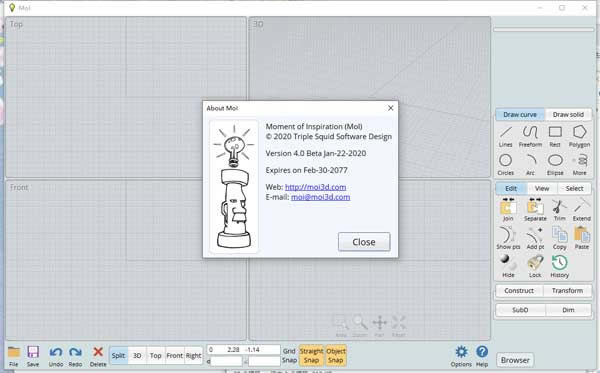This screenshot has height=373, width=600.
Task: Disable Straight Snap
Action: click(x=311, y=356)
